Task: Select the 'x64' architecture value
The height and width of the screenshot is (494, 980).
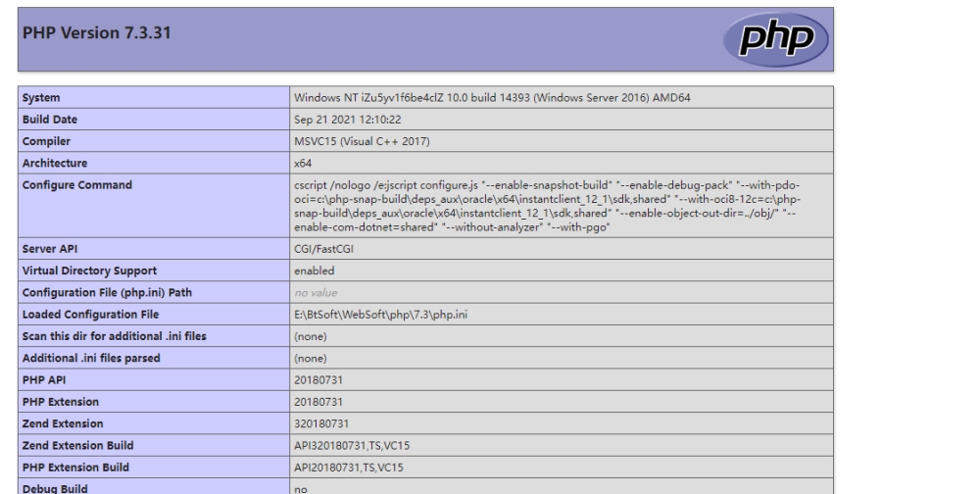Action: click(x=303, y=164)
